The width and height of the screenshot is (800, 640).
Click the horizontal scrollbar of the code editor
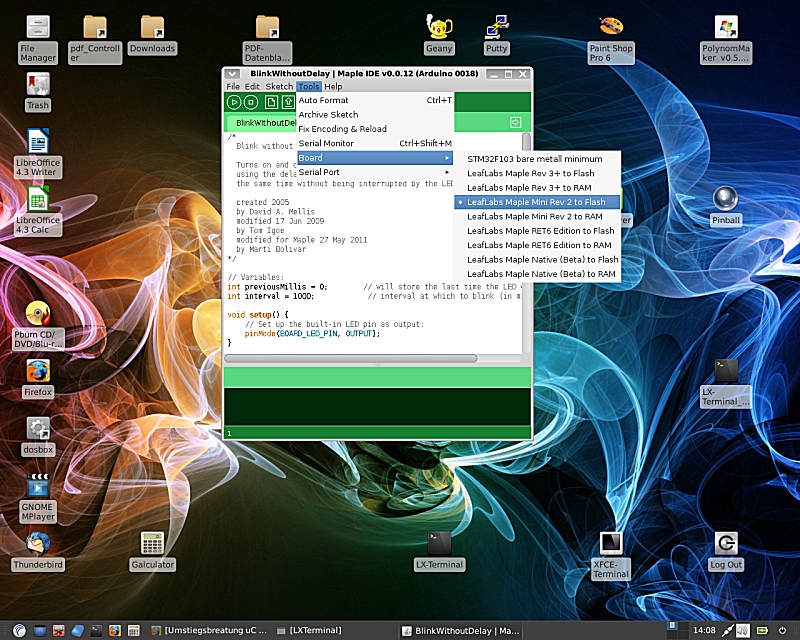351,358
